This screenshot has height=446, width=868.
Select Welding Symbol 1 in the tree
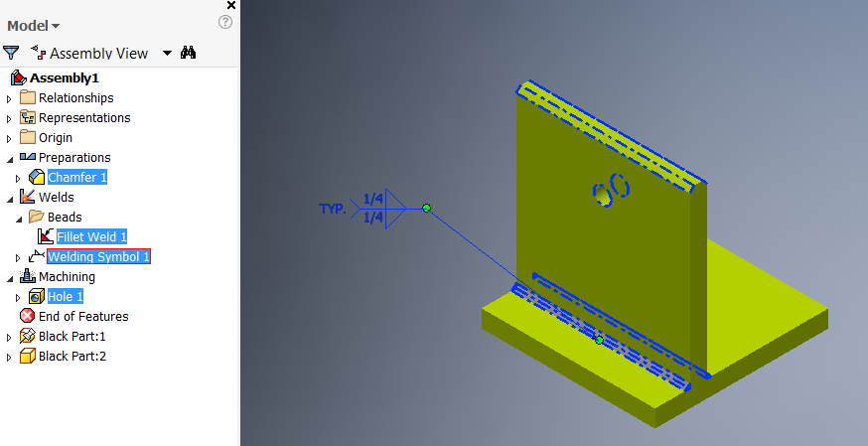tap(98, 256)
